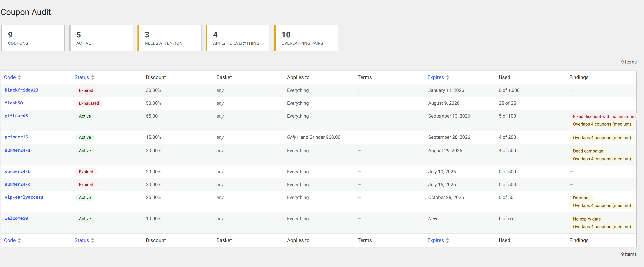Open the giftcard5 coupon
The image size is (644, 267).
coord(16,116)
